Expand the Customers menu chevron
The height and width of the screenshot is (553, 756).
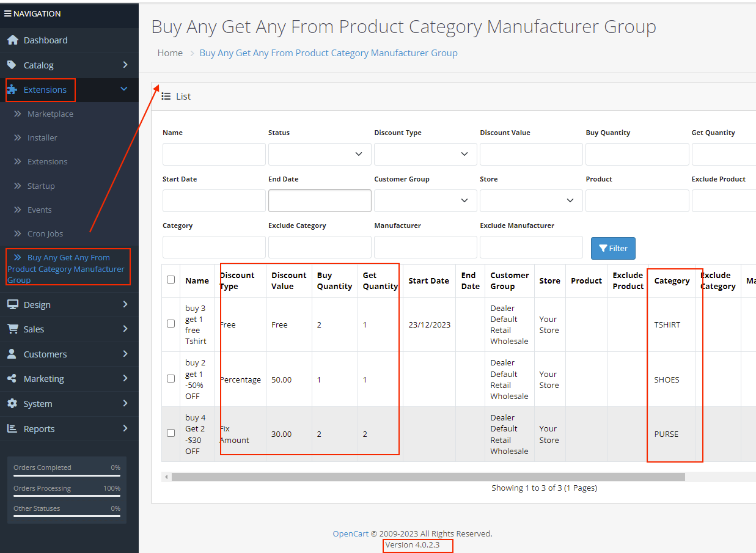coord(125,354)
